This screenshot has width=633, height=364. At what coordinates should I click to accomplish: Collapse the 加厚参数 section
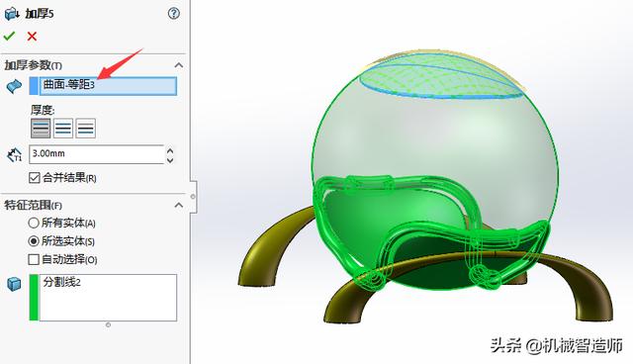tap(178, 65)
